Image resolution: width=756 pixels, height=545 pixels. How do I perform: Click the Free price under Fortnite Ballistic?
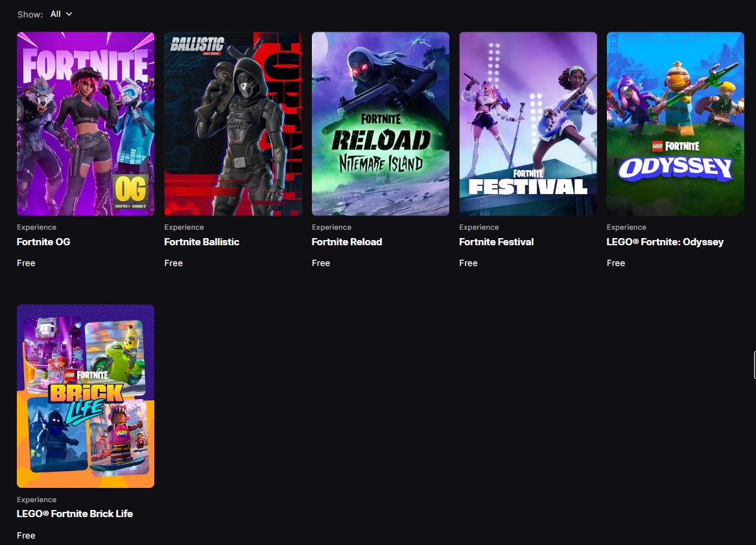(x=174, y=263)
